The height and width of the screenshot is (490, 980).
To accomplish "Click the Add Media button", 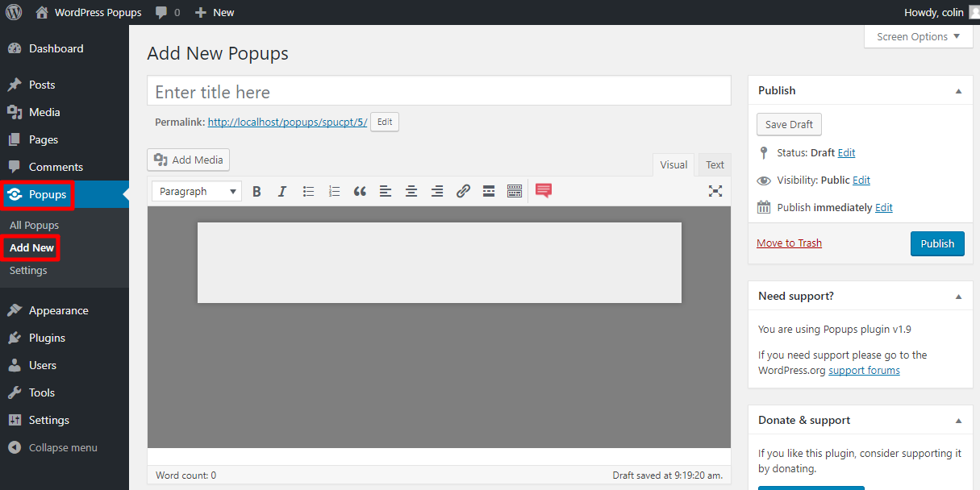I will tap(188, 160).
